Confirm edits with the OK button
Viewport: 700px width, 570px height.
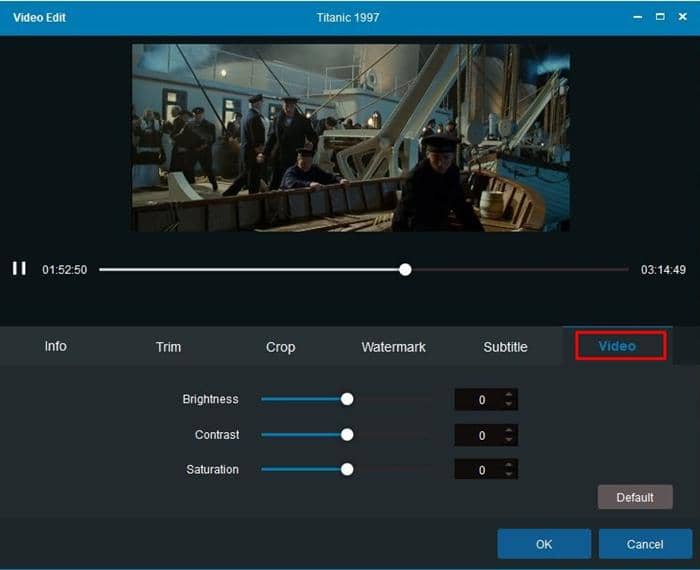(544, 544)
